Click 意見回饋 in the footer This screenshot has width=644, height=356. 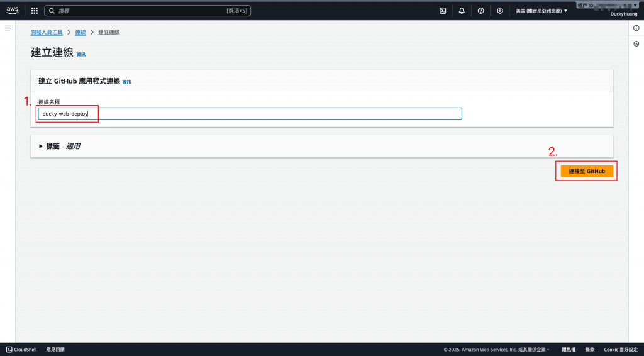click(x=55, y=350)
